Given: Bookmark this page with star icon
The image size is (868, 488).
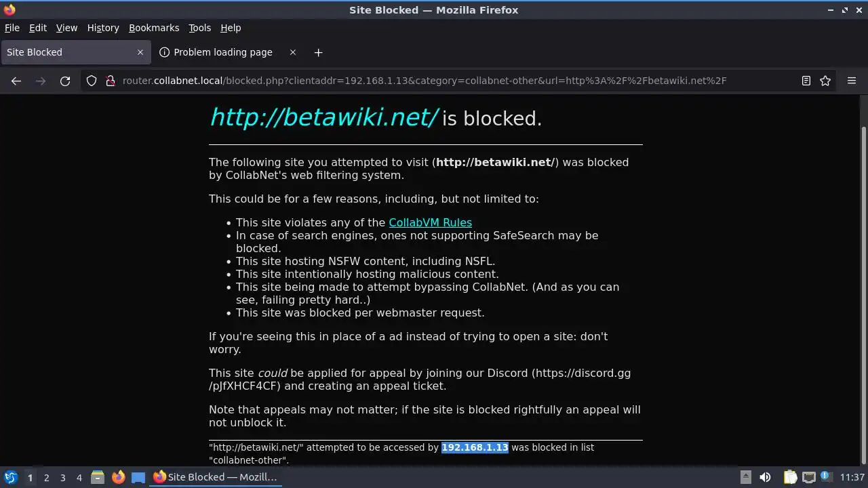Looking at the screenshot, I should click(x=825, y=81).
